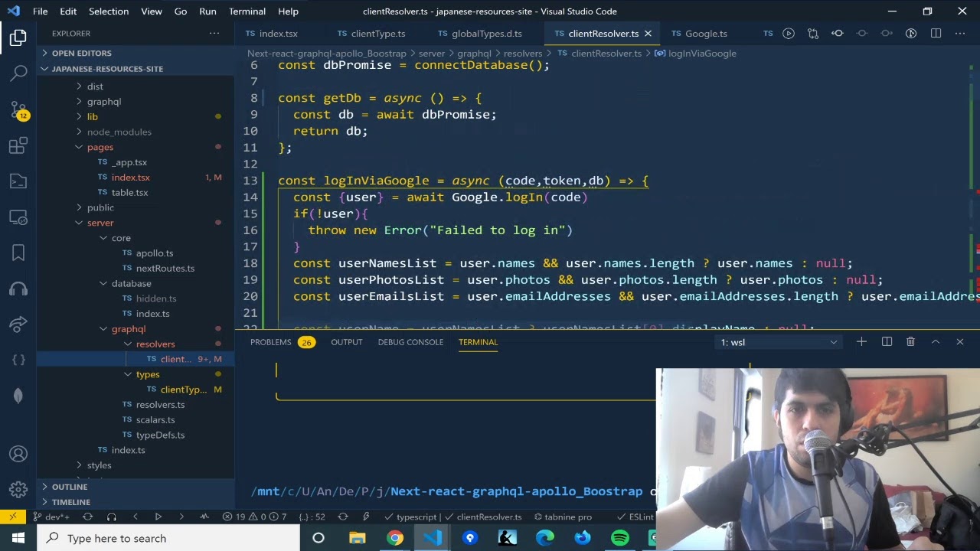Show the PROBLEMS panel tab
Image resolution: width=980 pixels, height=551 pixels.
click(x=282, y=342)
